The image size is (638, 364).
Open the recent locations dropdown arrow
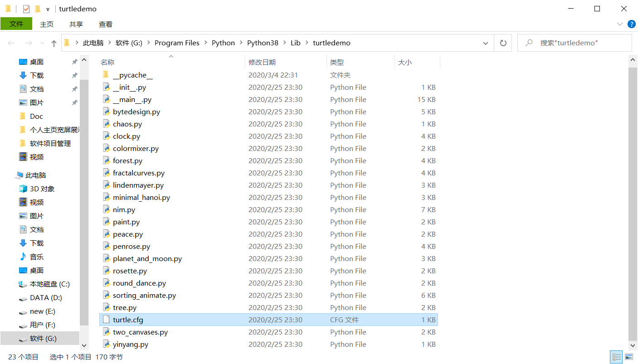pos(43,43)
